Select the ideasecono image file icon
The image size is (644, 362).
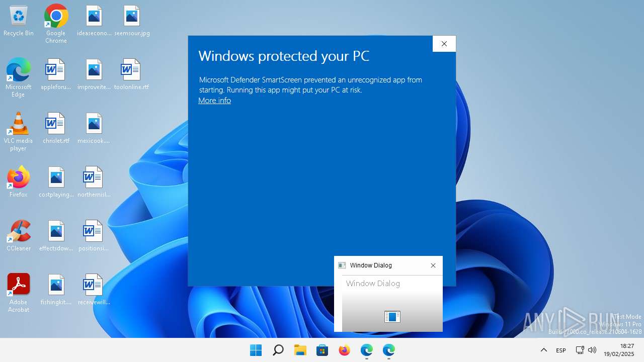coord(94,21)
